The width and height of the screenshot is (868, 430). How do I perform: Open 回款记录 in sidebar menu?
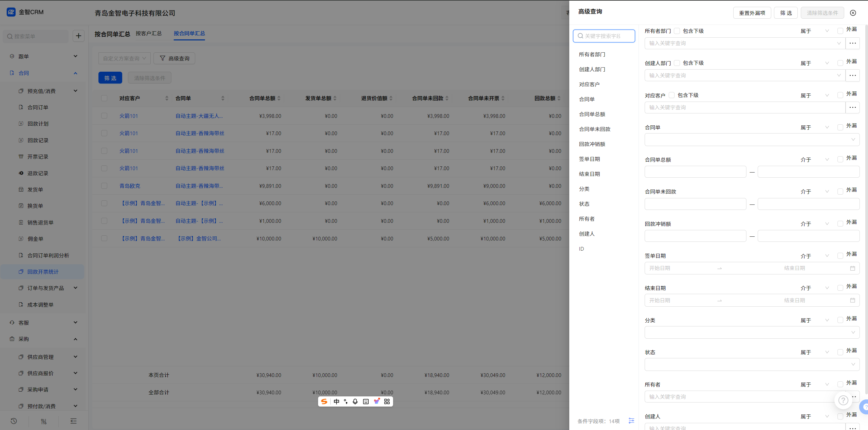(x=38, y=140)
